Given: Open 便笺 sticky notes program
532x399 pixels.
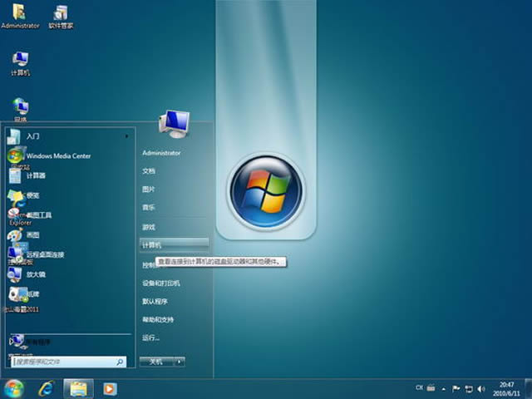Looking at the screenshot, I should click(x=70, y=195).
